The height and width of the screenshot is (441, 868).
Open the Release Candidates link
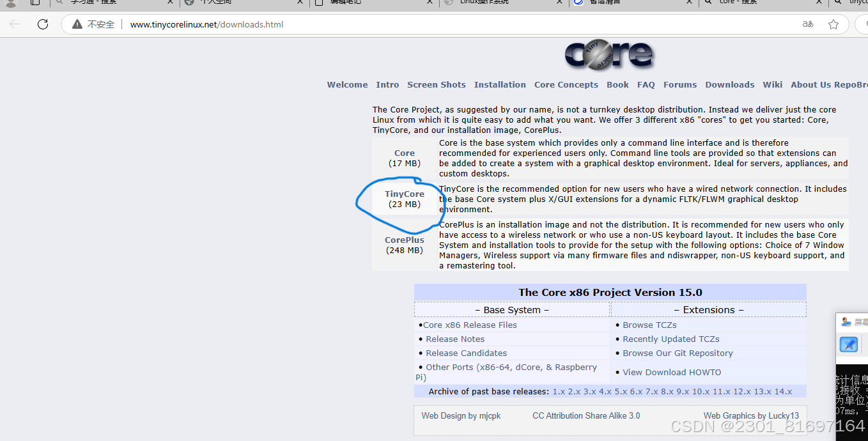coord(467,353)
